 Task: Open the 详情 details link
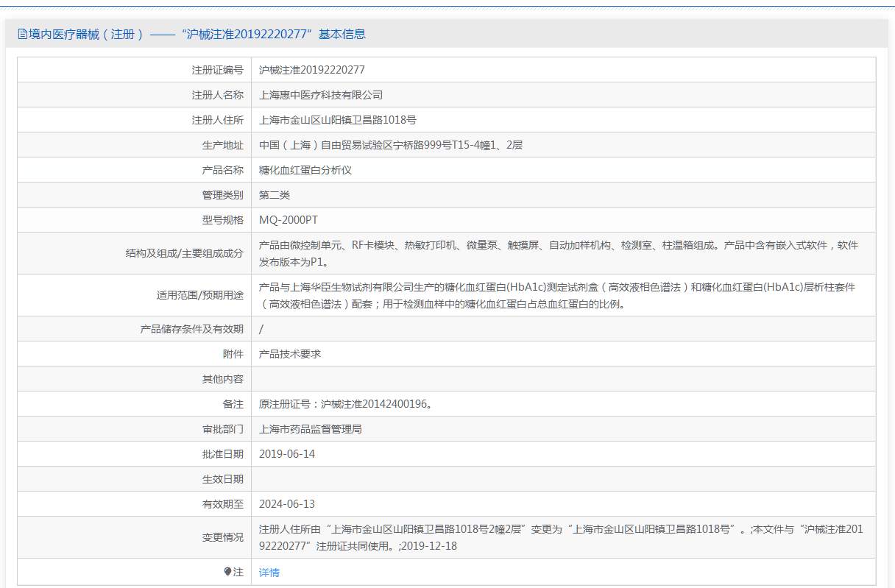[x=269, y=573]
